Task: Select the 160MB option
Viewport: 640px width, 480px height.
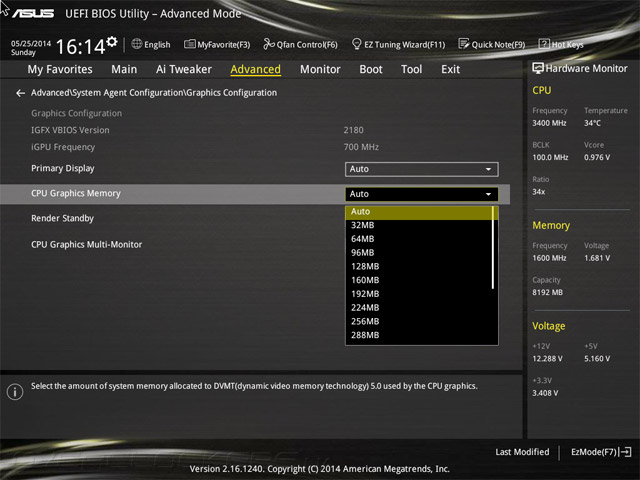Action: tap(419, 280)
